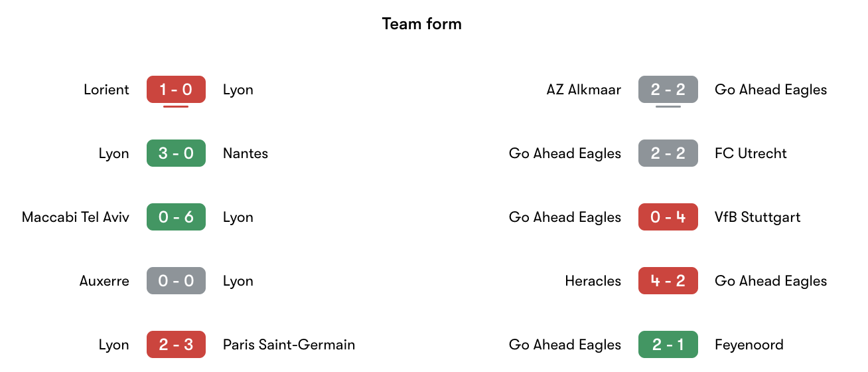868x372 pixels.
Task: Open the Lyon 3 - 0 Nantes result
Action: (x=176, y=153)
